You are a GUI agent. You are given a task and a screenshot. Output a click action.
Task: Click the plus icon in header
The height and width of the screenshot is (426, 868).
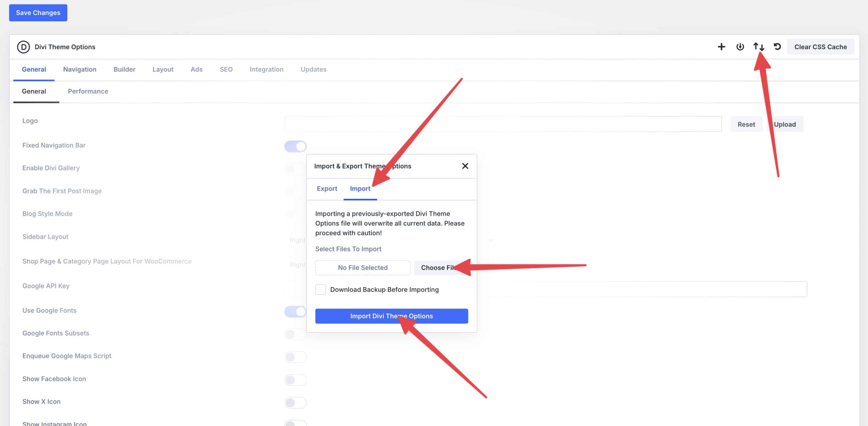[x=721, y=47]
